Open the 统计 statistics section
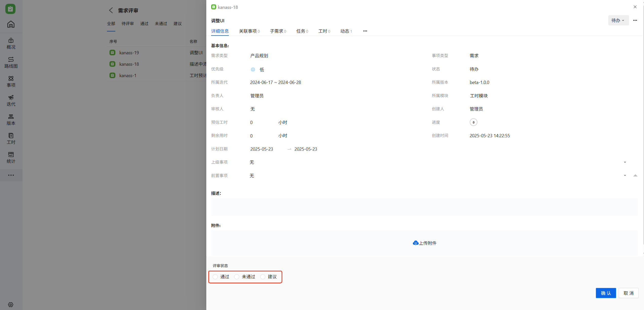Image resolution: width=644 pixels, height=310 pixels. coord(11,158)
